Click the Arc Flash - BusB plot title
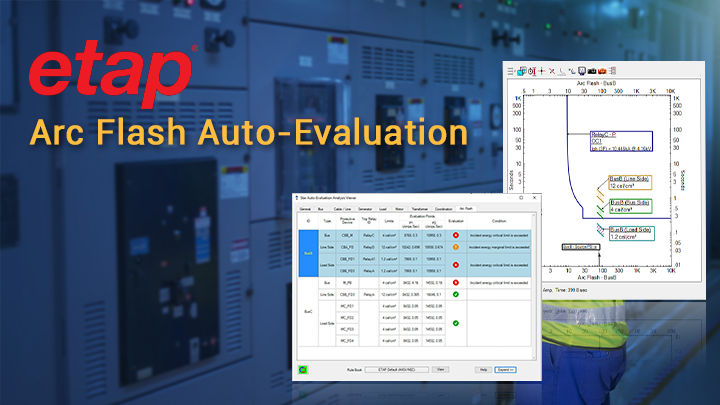 coord(596,84)
